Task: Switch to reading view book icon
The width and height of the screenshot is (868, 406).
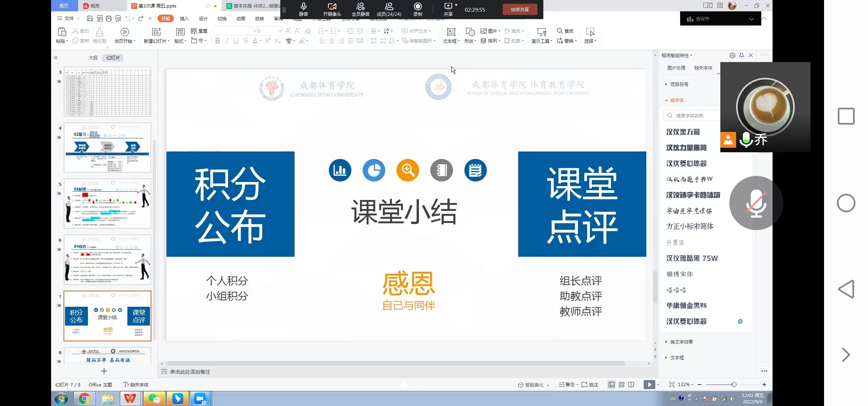Action: tap(631, 385)
